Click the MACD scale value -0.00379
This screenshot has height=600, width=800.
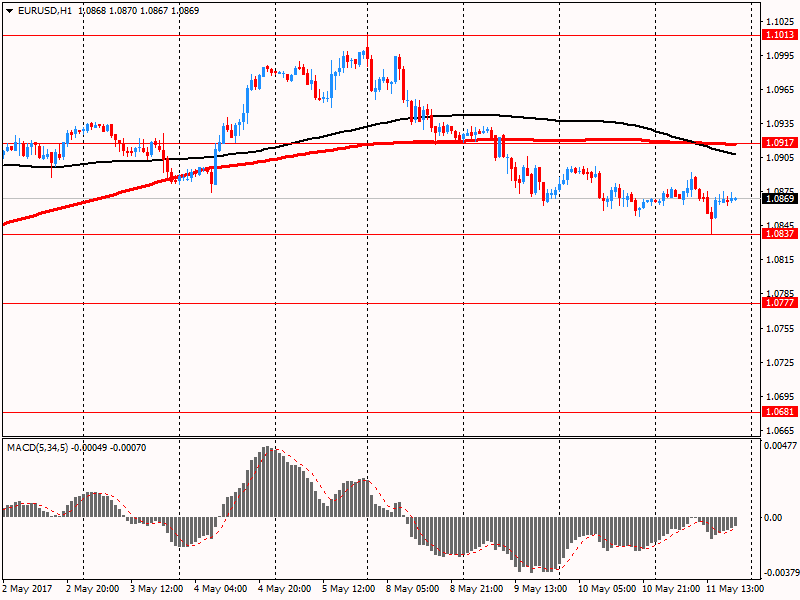coord(780,572)
